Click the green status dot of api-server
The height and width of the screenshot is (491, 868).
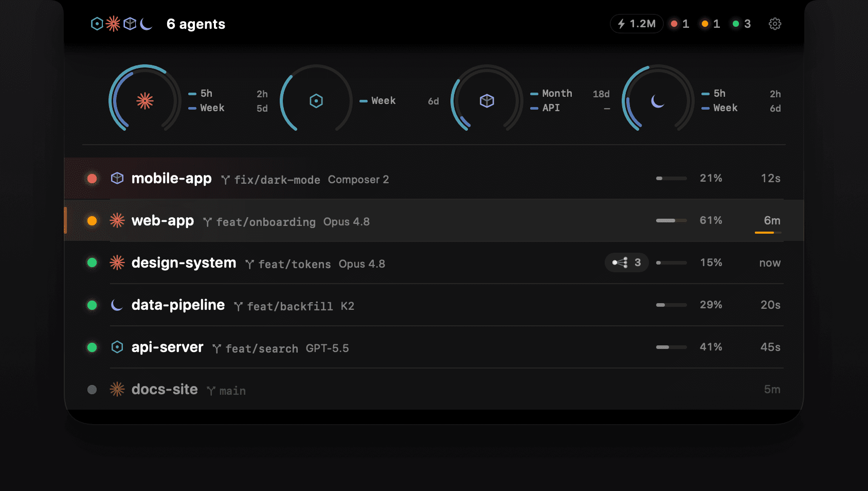pos(92,347)
